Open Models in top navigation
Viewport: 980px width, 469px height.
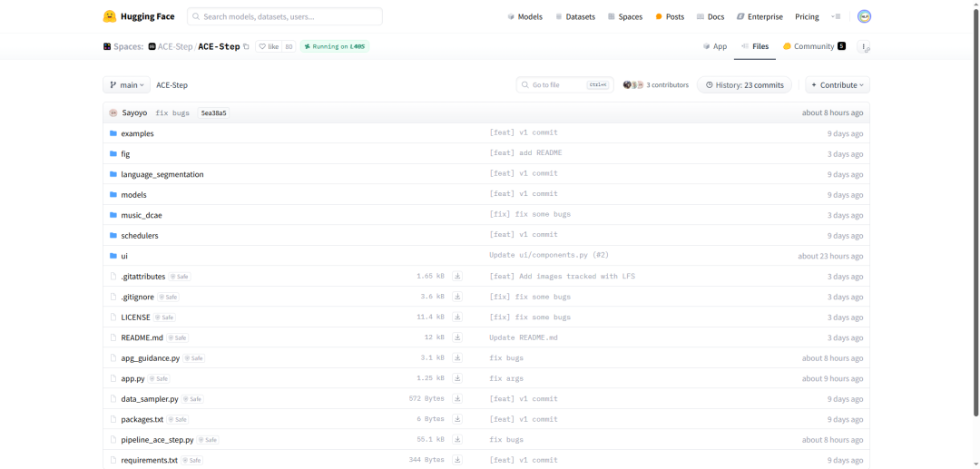[x=525, y=17]
